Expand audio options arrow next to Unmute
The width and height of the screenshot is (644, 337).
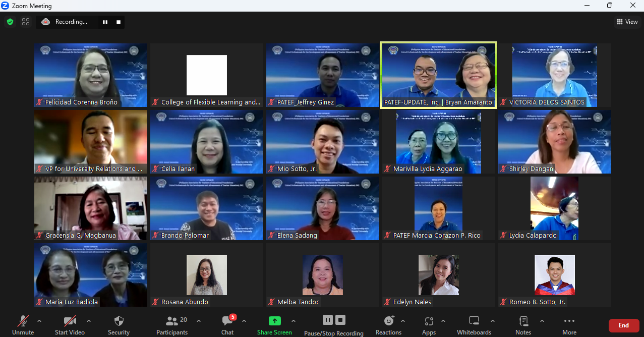tap(39, 321)
